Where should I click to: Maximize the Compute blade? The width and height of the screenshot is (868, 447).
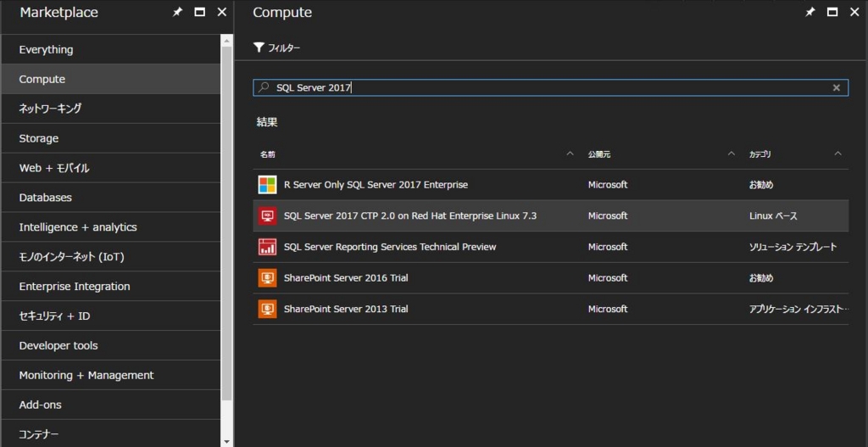click(832, 12)
